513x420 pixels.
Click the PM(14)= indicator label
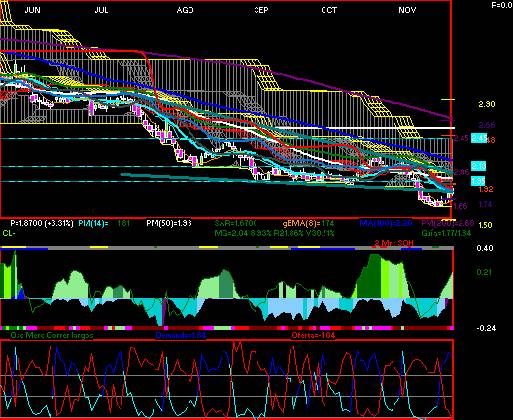point(93,223)
